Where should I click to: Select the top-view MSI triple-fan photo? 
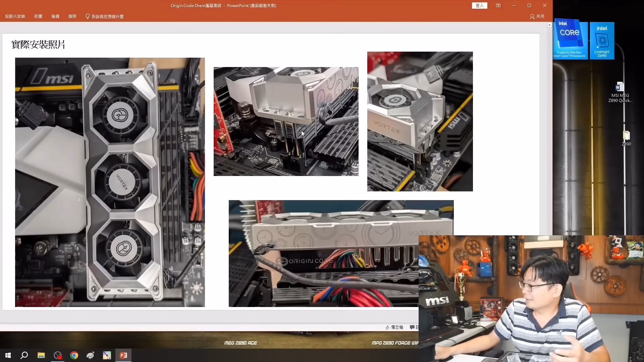[110, 182]
